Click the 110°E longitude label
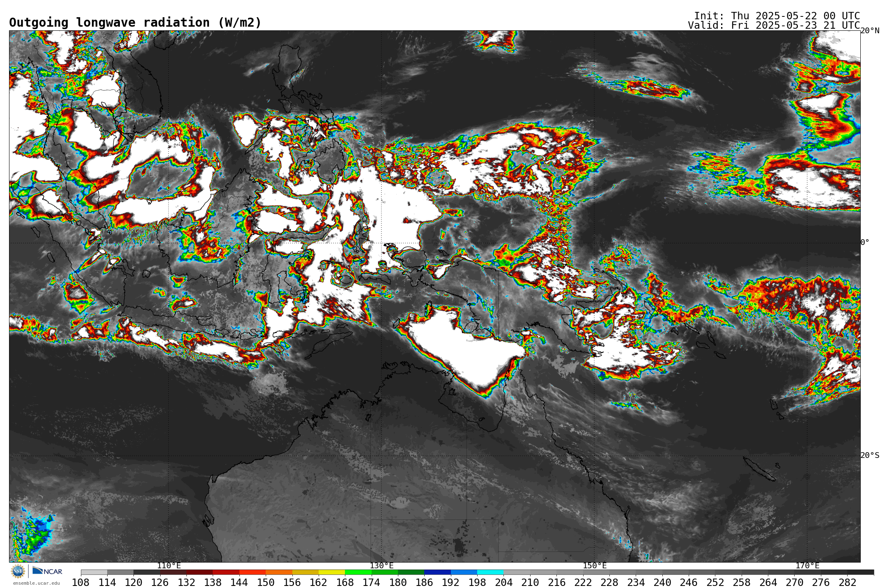 click(169, 566)
